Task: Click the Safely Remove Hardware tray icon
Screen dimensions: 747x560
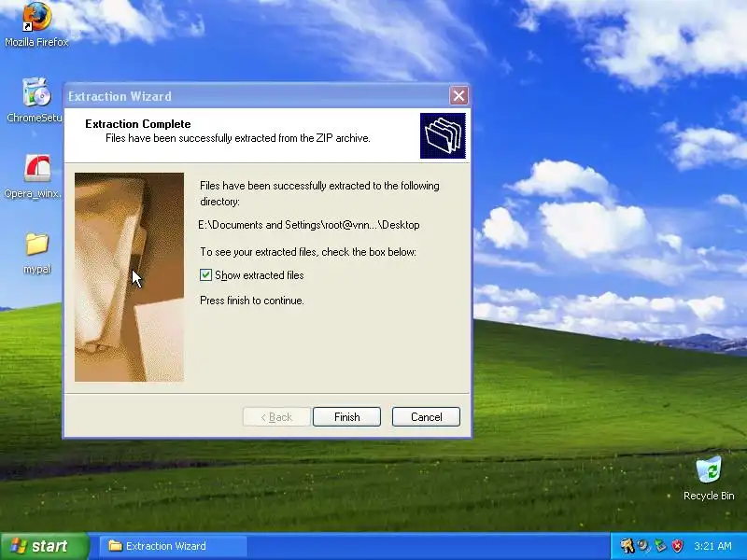Action: (x=660, y=546)
